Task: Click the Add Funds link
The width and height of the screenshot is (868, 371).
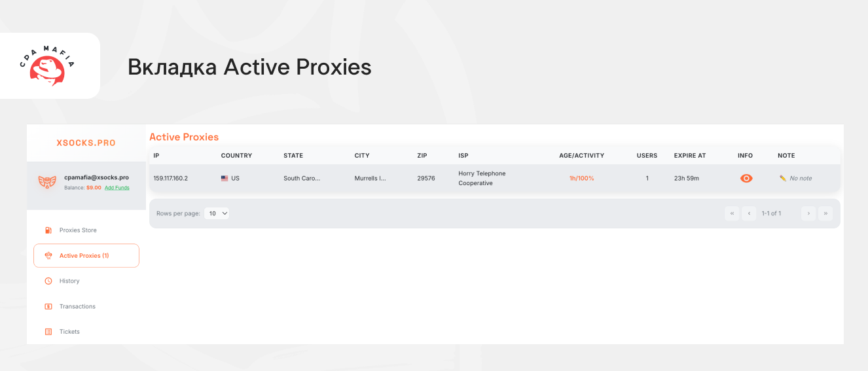Action: pyautogui.click(x=117, y=188)
